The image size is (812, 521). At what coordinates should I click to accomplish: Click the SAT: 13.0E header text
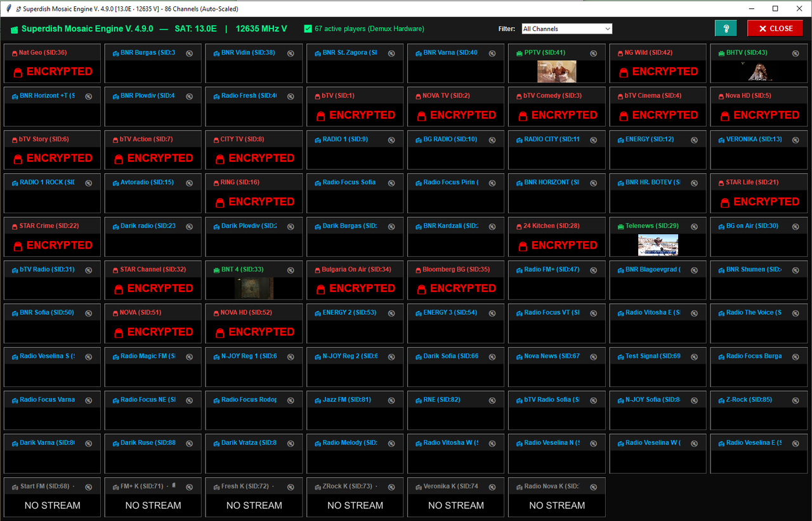[196, 29]
